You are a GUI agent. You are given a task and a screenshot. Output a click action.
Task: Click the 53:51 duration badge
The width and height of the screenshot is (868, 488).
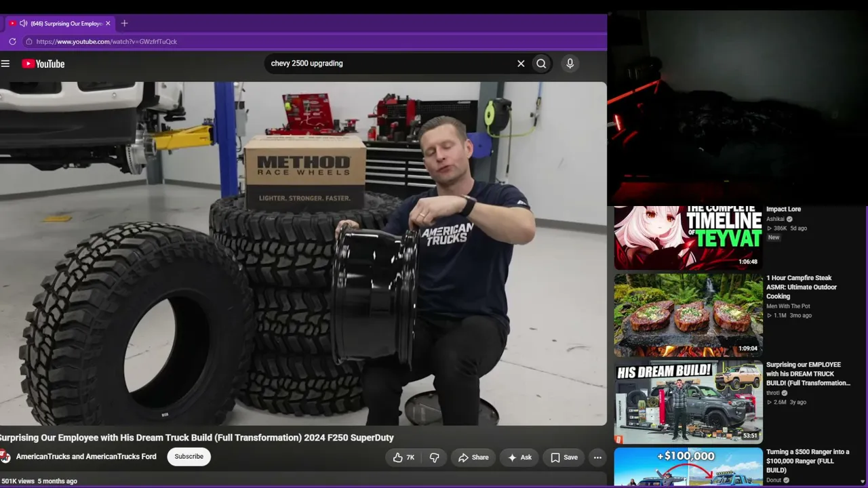[750, 436]
